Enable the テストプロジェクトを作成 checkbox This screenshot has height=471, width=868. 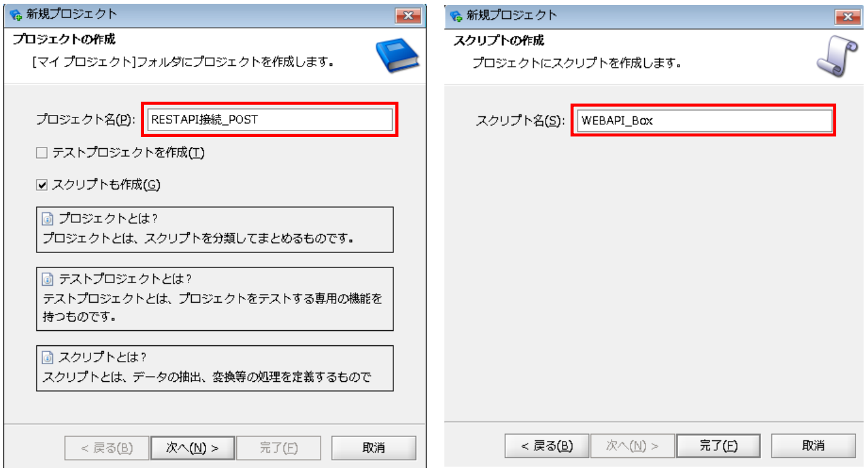42,153
